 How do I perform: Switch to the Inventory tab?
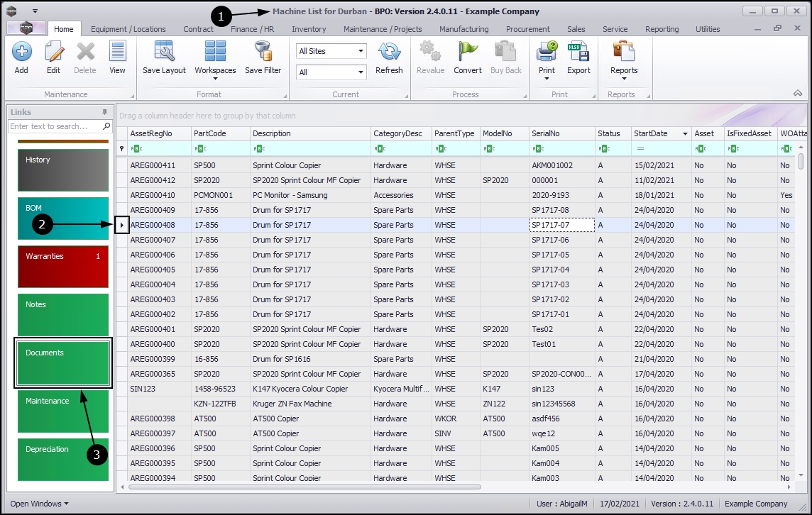click(309, 29)
